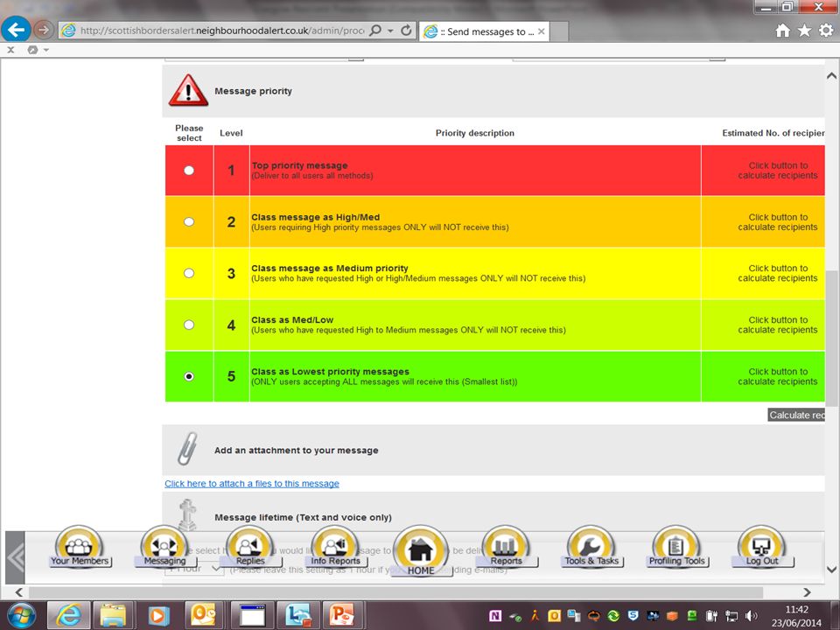This screenshot has height=630, width=840.
Task: Open the Reports dock icon
Action: pyautogui.click(x=506, y=547)
